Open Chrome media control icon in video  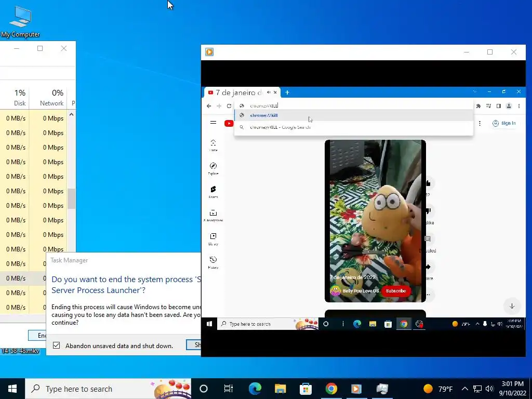coord(488,106)
